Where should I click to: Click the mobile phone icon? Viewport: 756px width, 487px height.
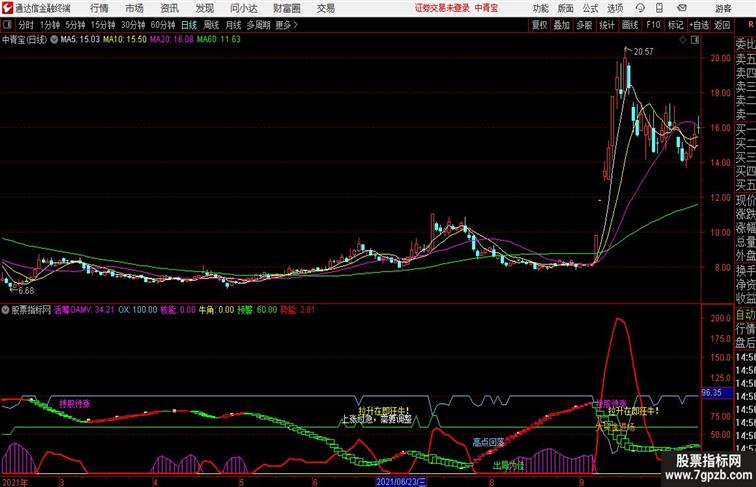660,8
